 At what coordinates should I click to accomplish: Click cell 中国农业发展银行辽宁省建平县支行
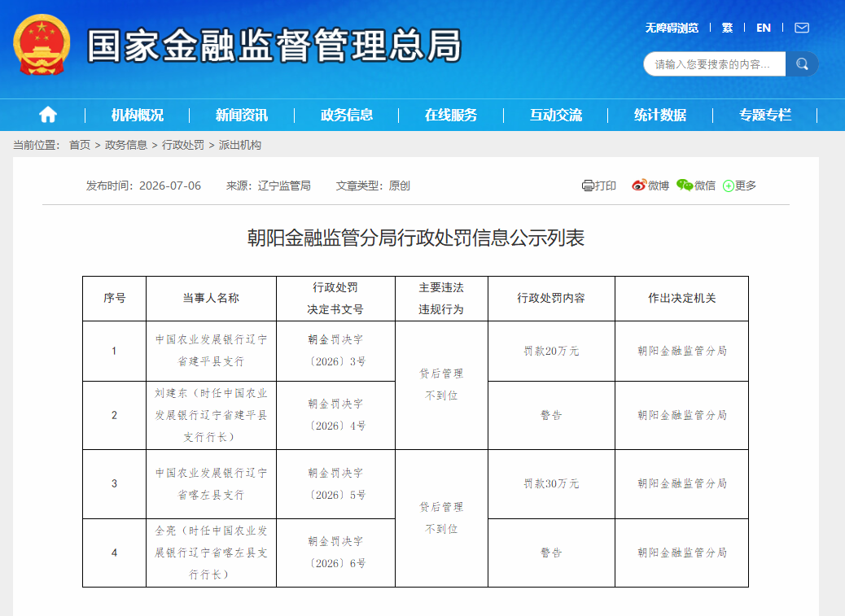[212, 351]
